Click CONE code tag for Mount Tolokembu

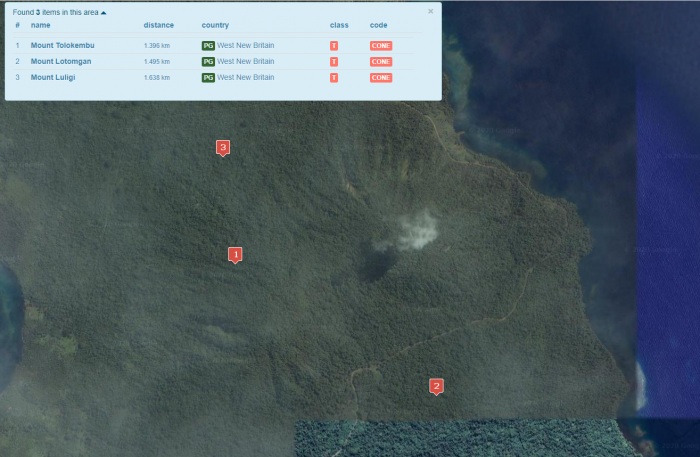click(x=381, y=46)
